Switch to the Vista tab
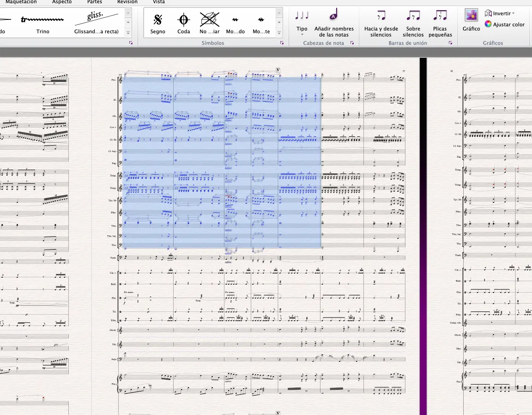This screenshot has height=415, width=532. point(158,2)
